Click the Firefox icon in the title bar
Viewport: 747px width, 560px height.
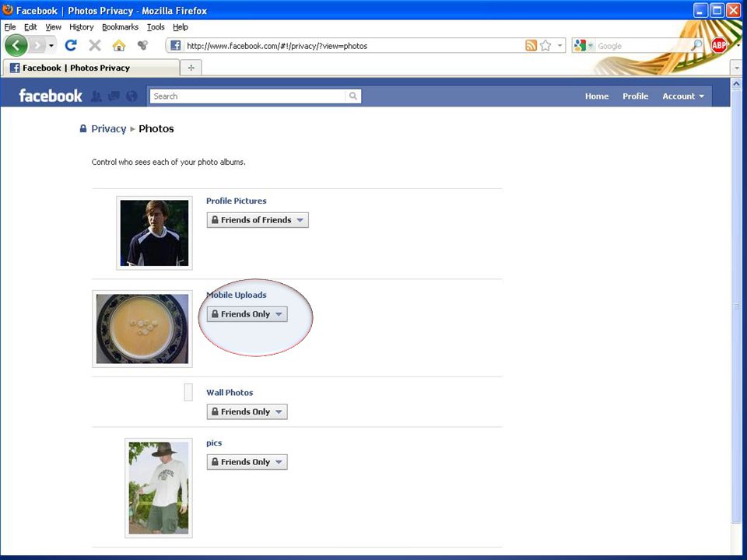coord(8,10)
